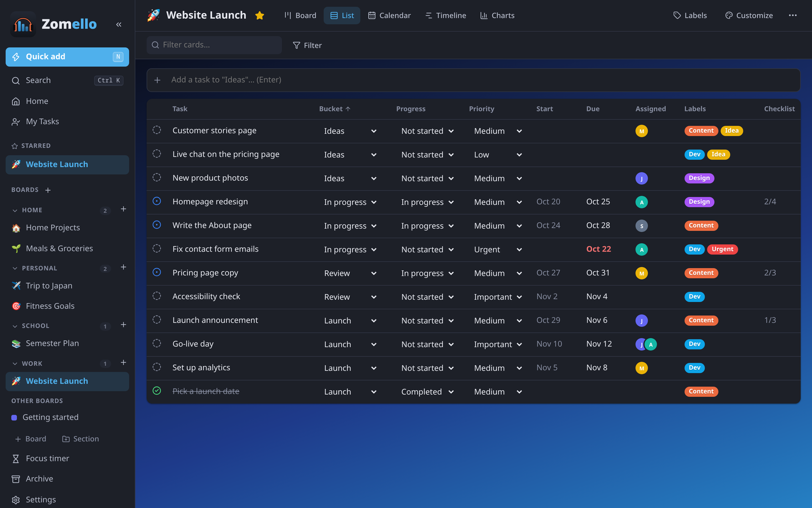Open Labels tag button in header

click(x=690, y=15)
